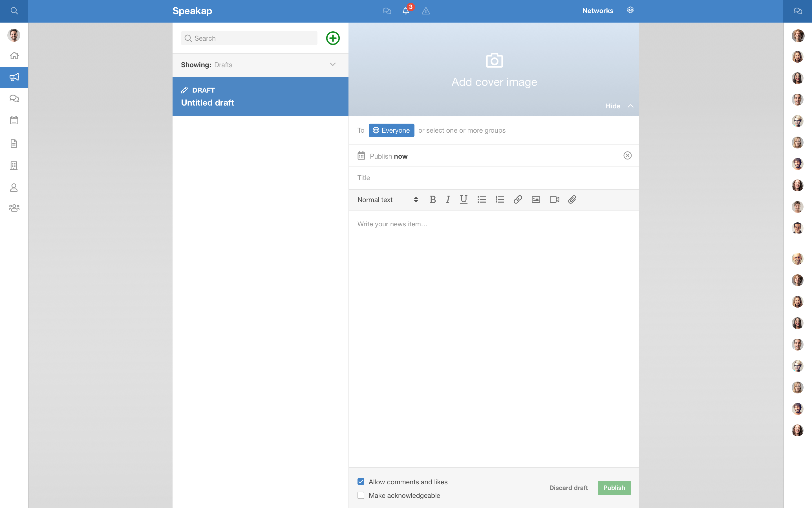This screenshot has height=508, width=812.
Task: Clear the publish schedule with X icon
Action: [627, 156]
